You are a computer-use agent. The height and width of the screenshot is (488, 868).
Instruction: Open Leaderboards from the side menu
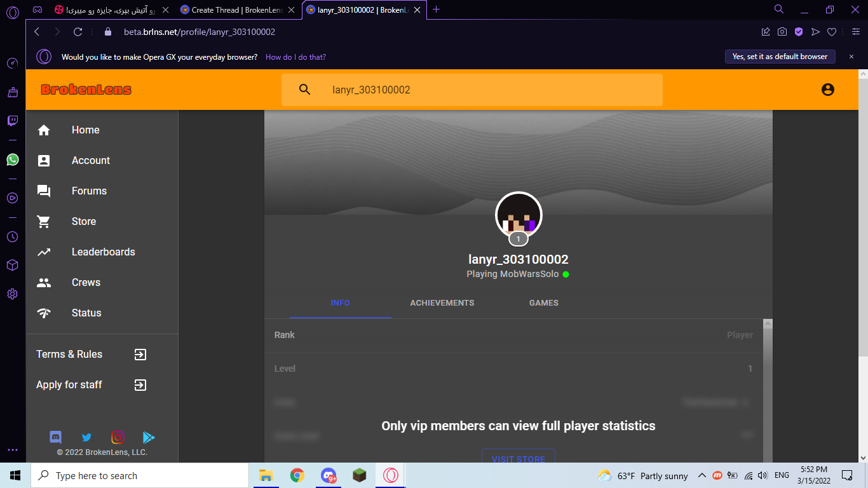pos(102,252)
